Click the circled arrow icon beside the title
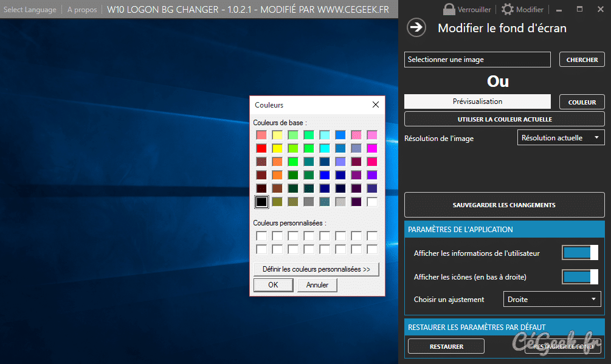This screenshot has width=611, height=364. pyautogui.click(x=416, y=27)
